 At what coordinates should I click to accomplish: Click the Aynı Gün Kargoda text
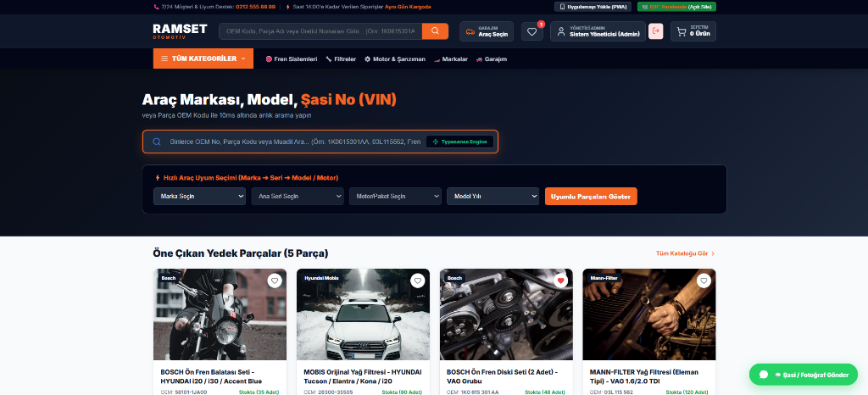point(408,7)
